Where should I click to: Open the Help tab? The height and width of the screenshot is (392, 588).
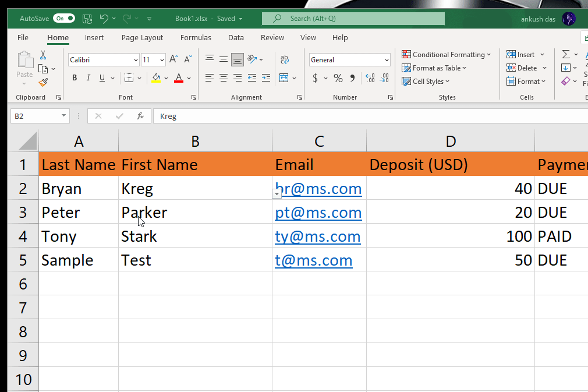340,37
